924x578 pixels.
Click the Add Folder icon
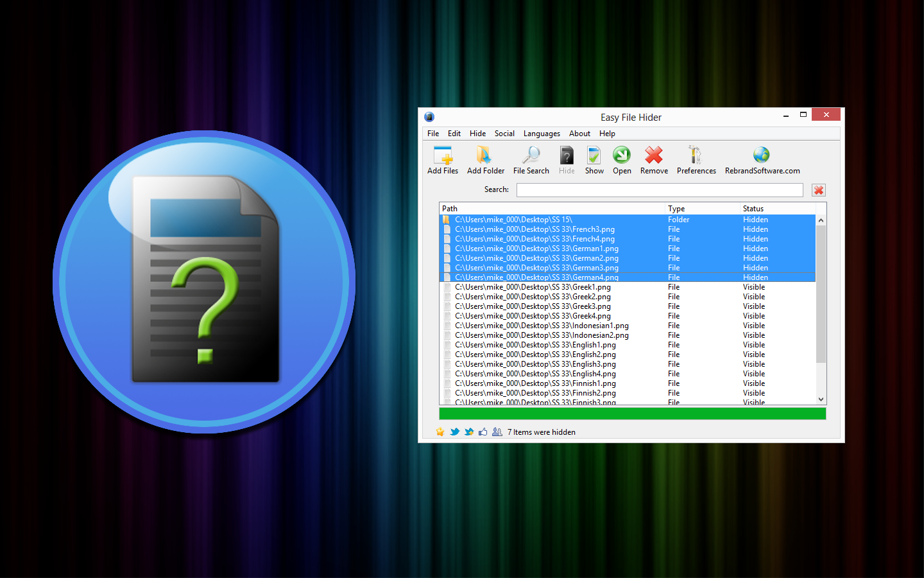tap(485, 156)
